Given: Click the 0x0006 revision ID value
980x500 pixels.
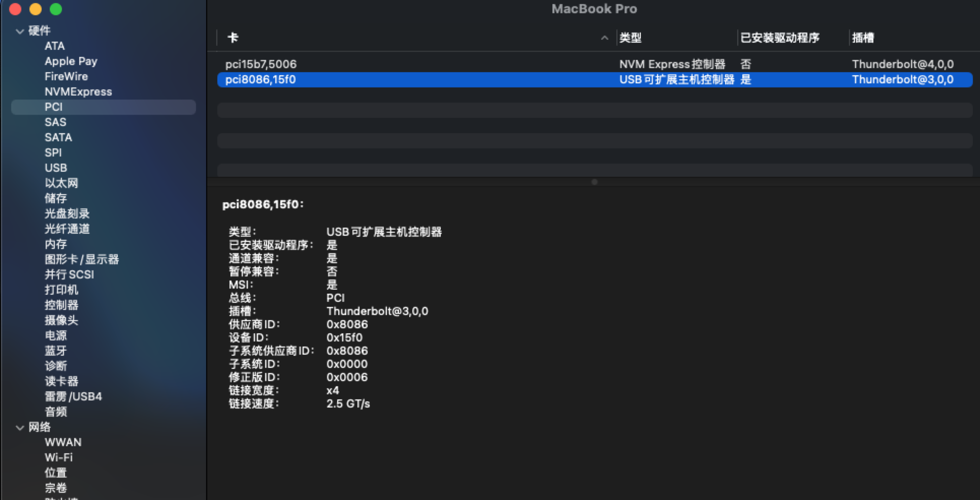Looking at the screenshot, I should 347,377.
